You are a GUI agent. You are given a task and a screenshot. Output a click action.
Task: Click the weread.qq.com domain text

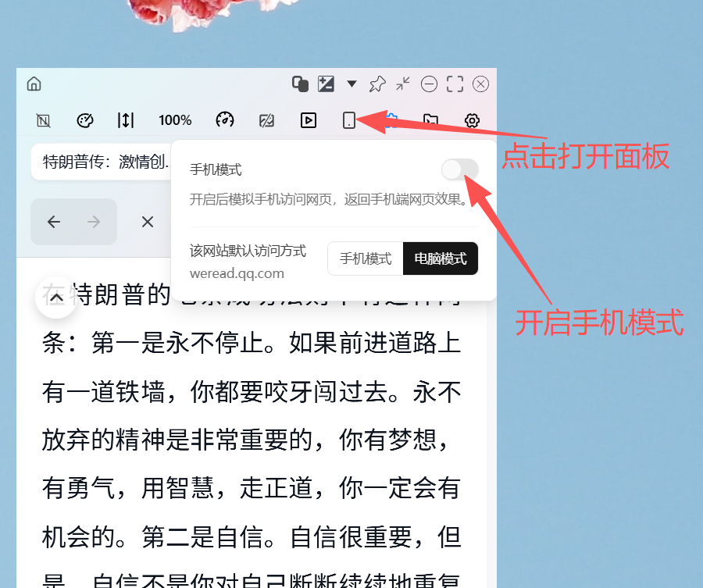pos(237,273)
